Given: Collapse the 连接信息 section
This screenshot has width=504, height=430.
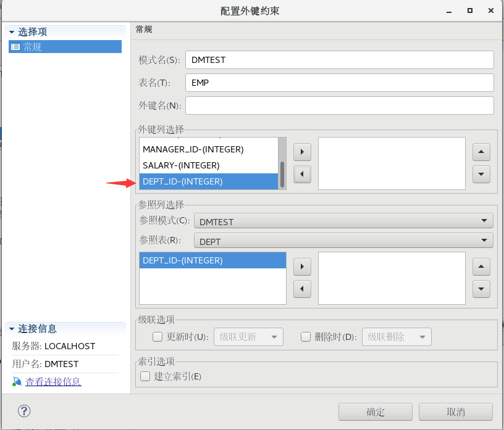Looking at the screenshot, I should pos(12,329).
